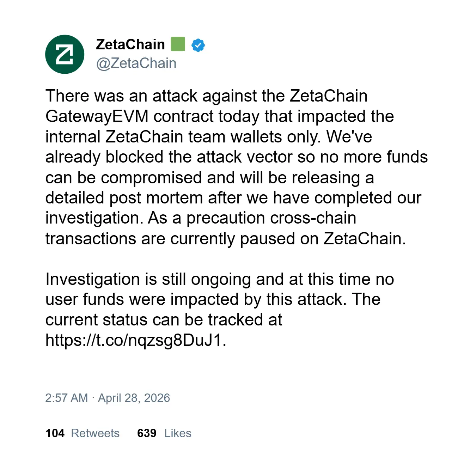Open the ZetaChain profile avatar

tap(65, 54)
